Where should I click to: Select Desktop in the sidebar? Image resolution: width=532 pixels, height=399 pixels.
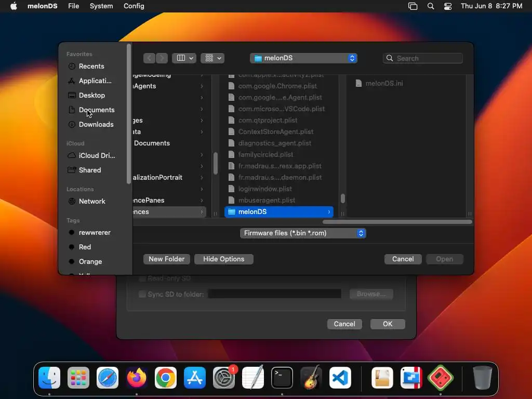click(x=91, y=96)
